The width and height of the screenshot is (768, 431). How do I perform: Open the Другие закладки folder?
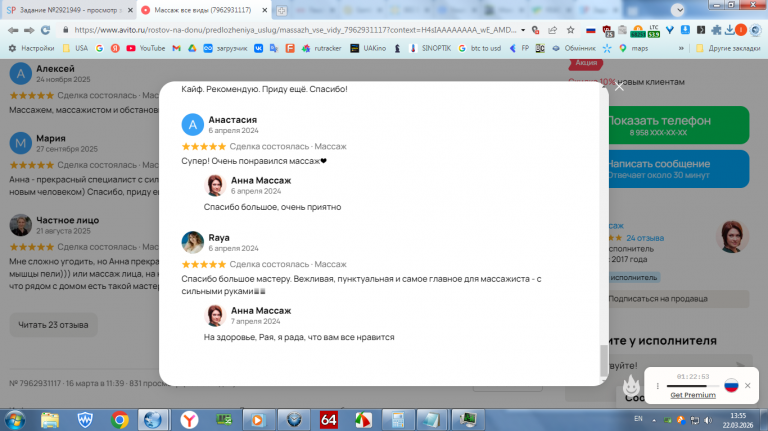tap(728, 48)
